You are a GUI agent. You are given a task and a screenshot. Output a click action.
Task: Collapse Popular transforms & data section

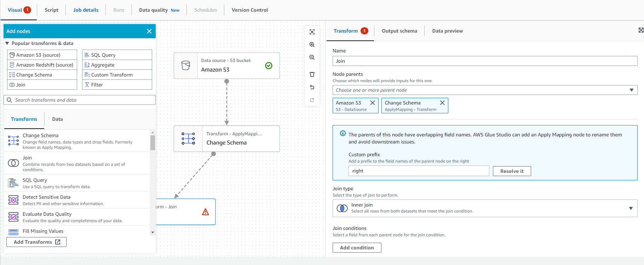pos(7,43)
